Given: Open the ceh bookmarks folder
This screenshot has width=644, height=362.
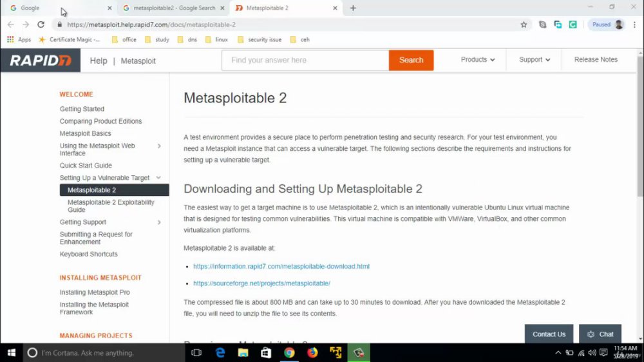Looking at the screenshot, I should [300, 39].
